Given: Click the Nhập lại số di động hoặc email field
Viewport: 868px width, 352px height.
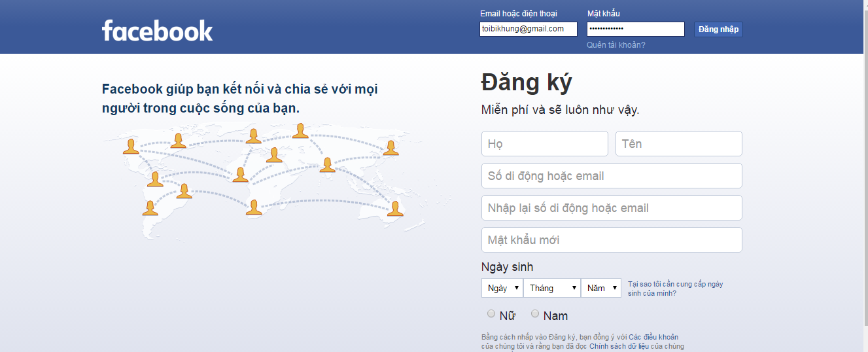Looking at the screenshot, I should (612, 207).
